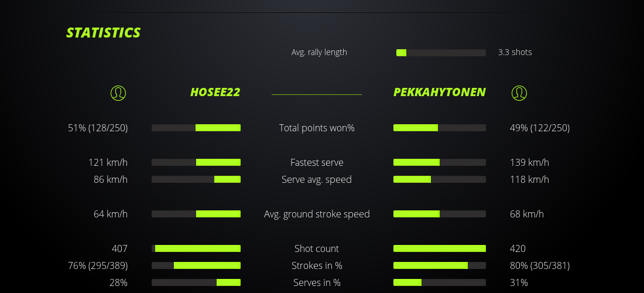Click PEKKAHYTONEN Serves in % bar
The width and height of the screenshot is (644, 293).
click(x=440, y=282)
